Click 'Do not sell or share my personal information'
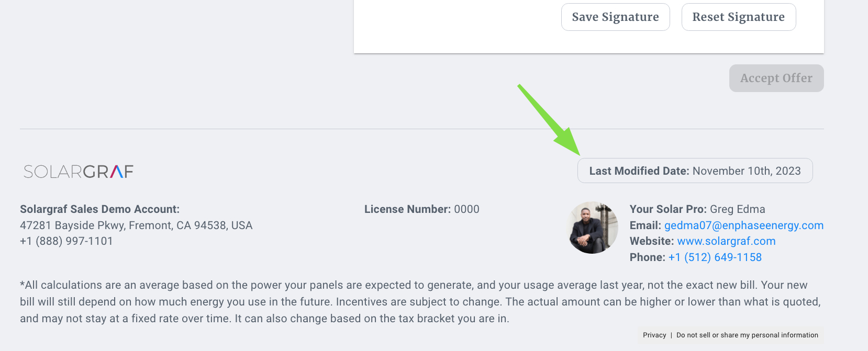Viewport: 868px width, 351px height. tap(747, 335)
